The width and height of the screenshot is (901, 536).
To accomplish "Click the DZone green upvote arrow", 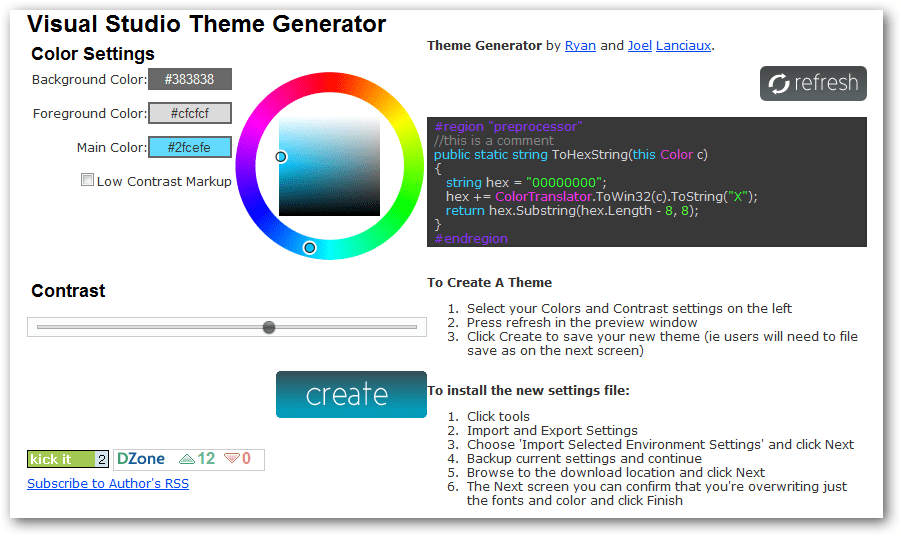I will [187, 458].
